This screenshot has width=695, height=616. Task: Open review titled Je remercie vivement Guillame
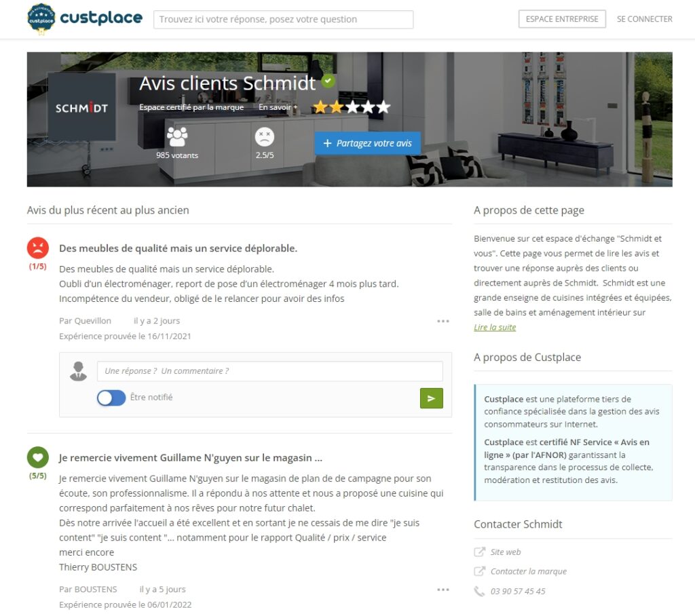[x=191, y=458]
